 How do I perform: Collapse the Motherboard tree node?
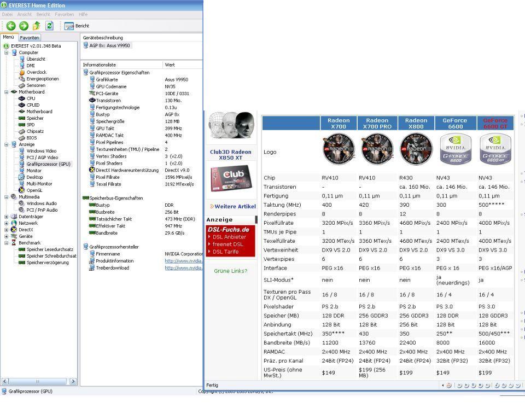pyautogui.click(x=7, y=92)
